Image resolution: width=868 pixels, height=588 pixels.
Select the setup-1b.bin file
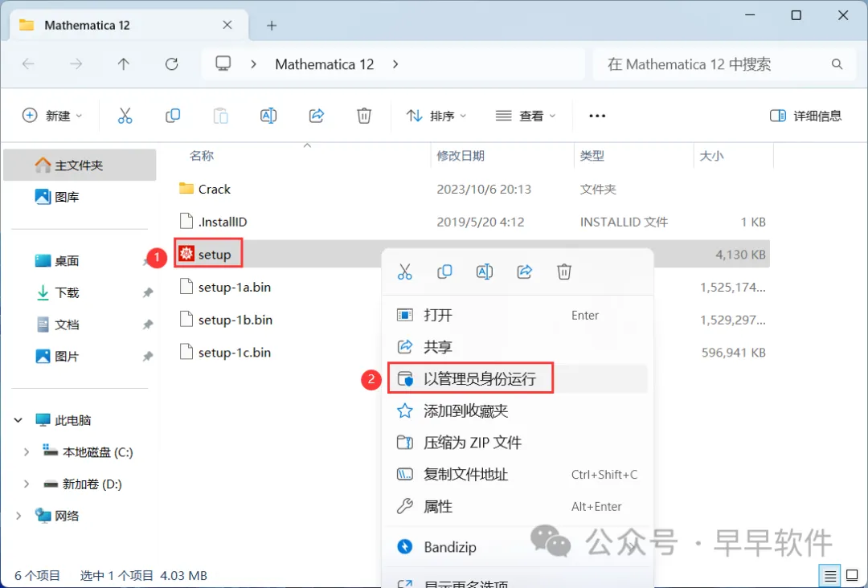tap(472, 320)
